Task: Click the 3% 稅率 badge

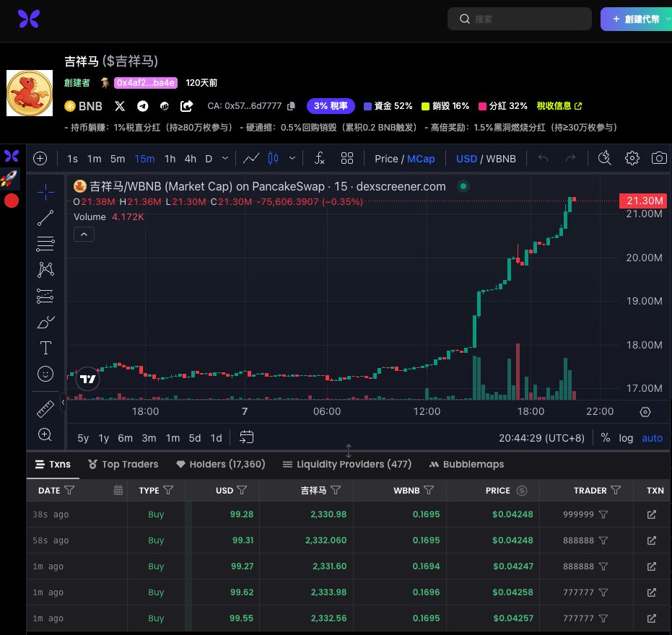Action: 331,106
